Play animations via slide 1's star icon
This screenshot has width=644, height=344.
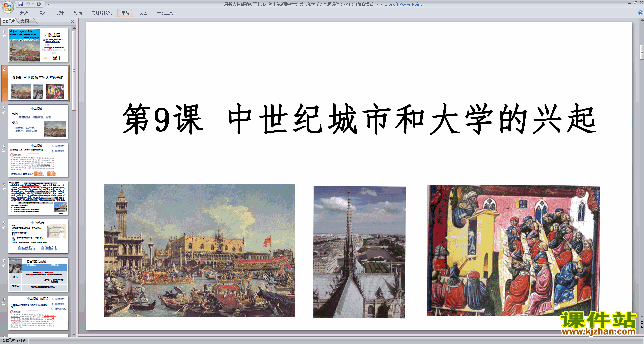4,36
